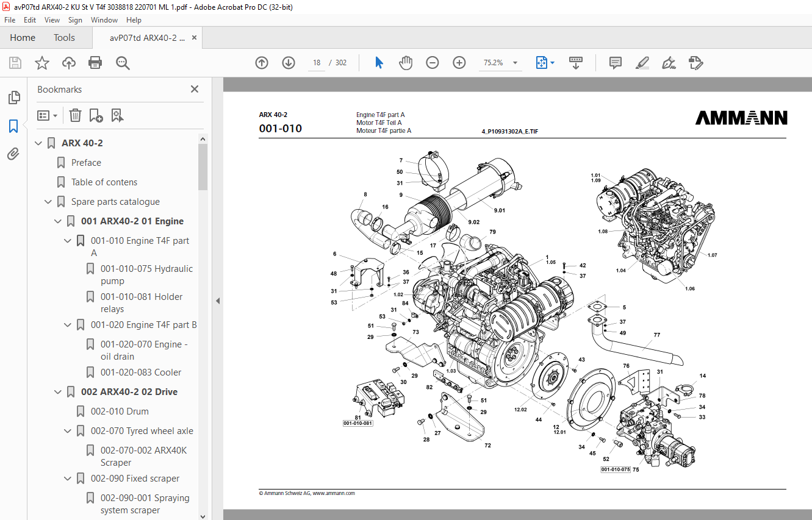Open the find text search tool
Viewport: 812px width, 520px height.
(x=123, y=63)
